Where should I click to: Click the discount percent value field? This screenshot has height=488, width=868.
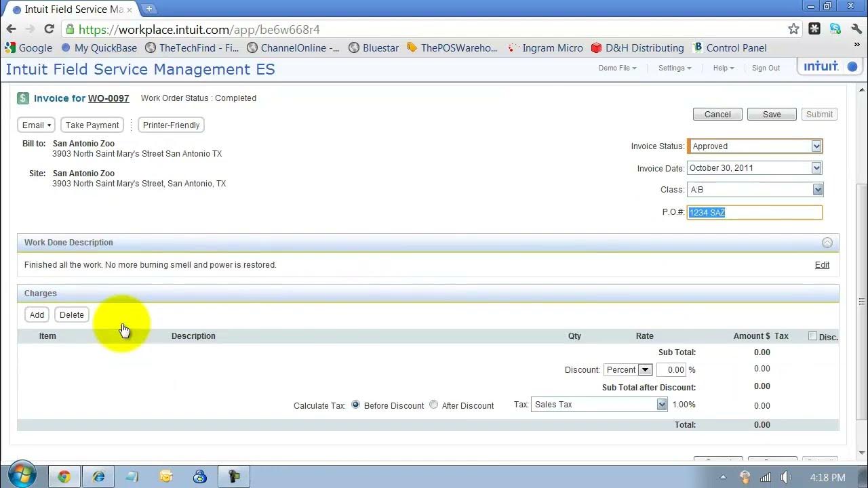(x=671, y=370)
